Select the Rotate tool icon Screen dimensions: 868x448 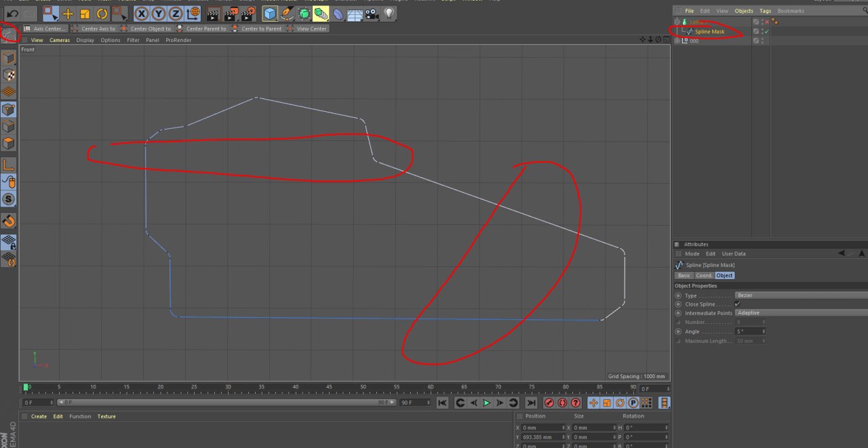(102, 13)
